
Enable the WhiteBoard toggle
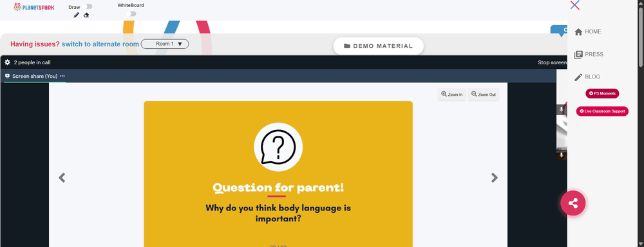click(x=131, y=14)
